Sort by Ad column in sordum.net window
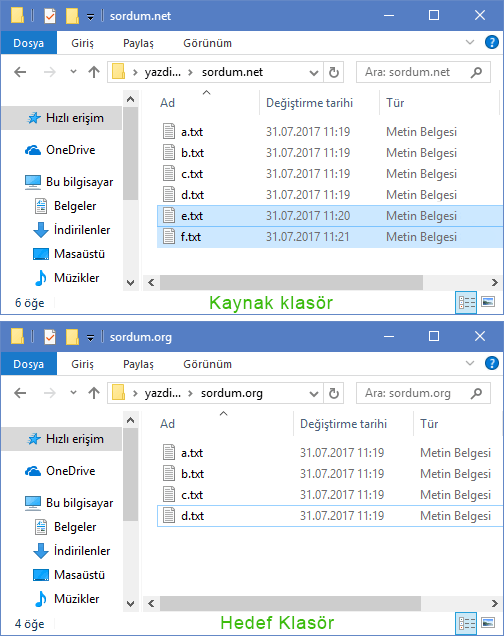This screenshot has height=636, width=504. 167,103
